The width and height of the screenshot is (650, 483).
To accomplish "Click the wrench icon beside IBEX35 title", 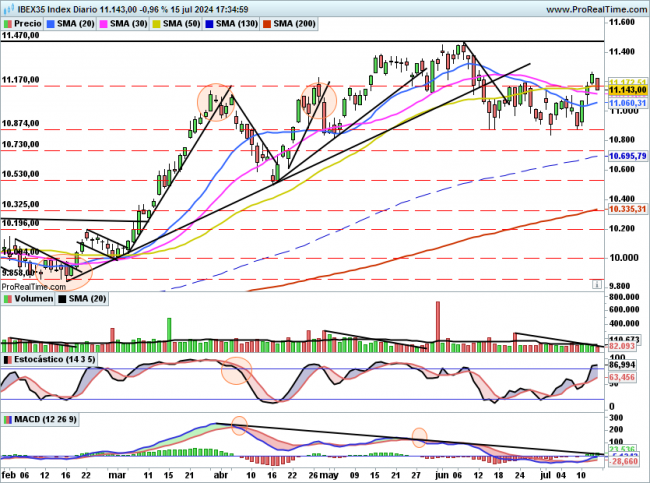I will pos(6,7).
